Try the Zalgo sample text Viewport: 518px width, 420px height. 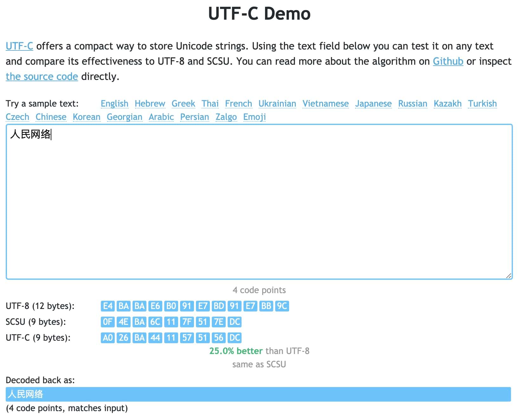point(226,117)
